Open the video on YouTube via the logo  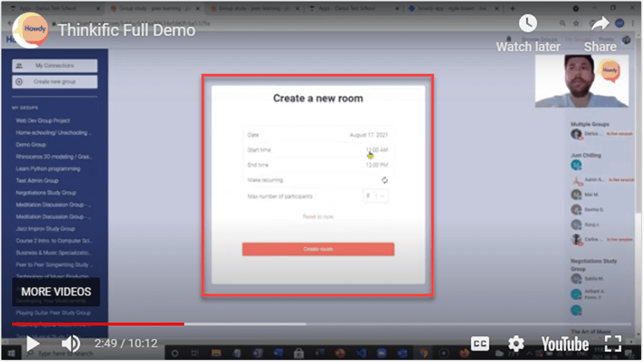click(x=564, y=344)
